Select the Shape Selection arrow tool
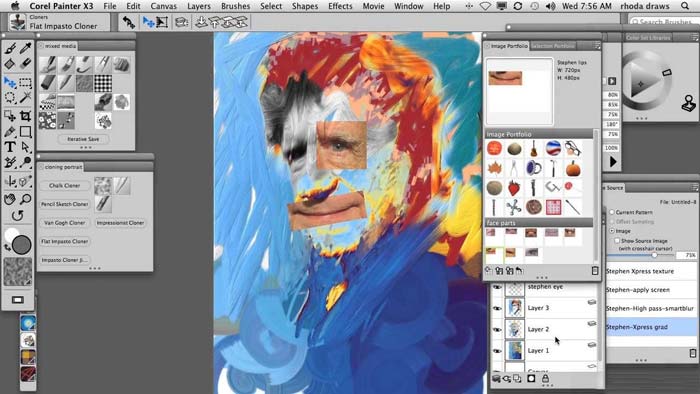This screenshot has width=700, height=394. tap(25, 147)
